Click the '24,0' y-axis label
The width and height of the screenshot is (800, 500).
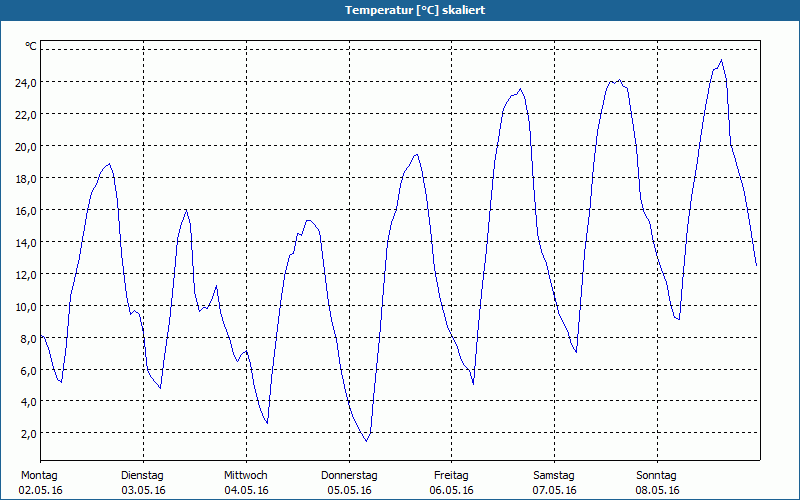coord(26,82)
